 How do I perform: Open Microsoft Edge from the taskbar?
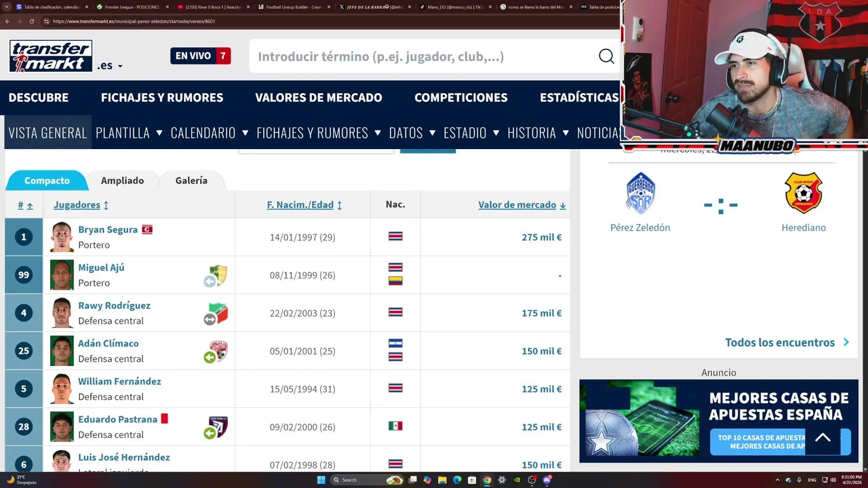pyautogui.click(x=457, y=480)
